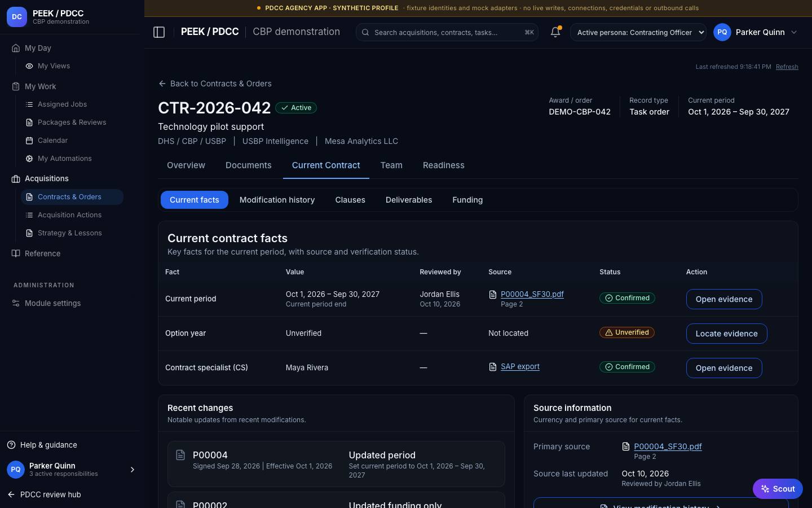Click the Acquisition Actions list icon

click(x=29, y=215)
